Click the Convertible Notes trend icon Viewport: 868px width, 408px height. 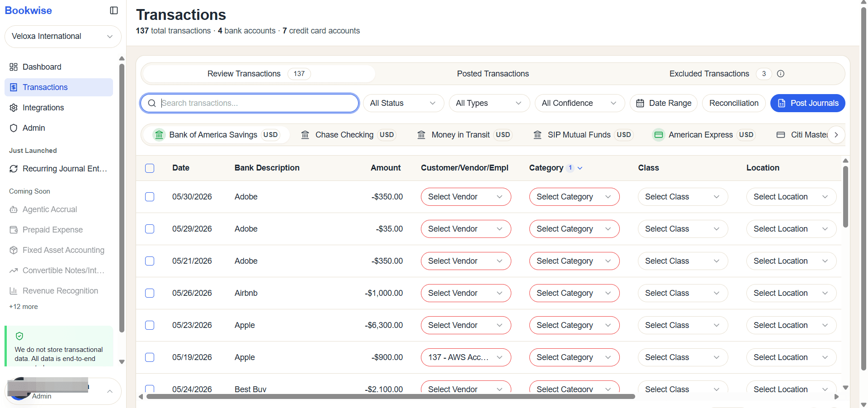point(14,270)
